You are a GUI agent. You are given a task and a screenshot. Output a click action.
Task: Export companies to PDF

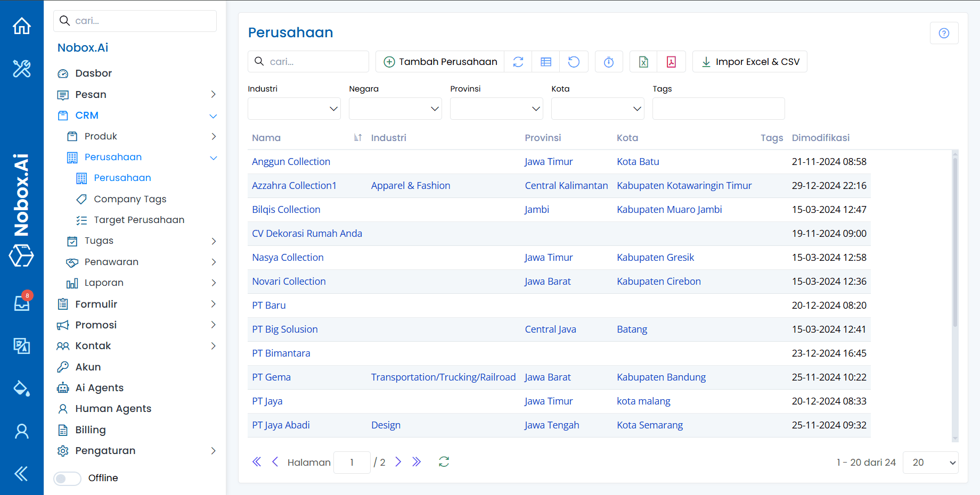[671, 61]
